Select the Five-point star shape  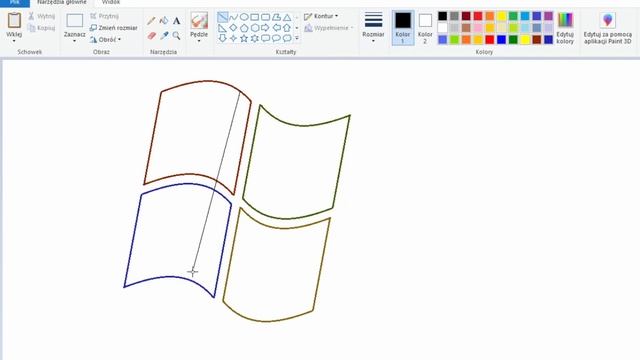tap(244, 38)
